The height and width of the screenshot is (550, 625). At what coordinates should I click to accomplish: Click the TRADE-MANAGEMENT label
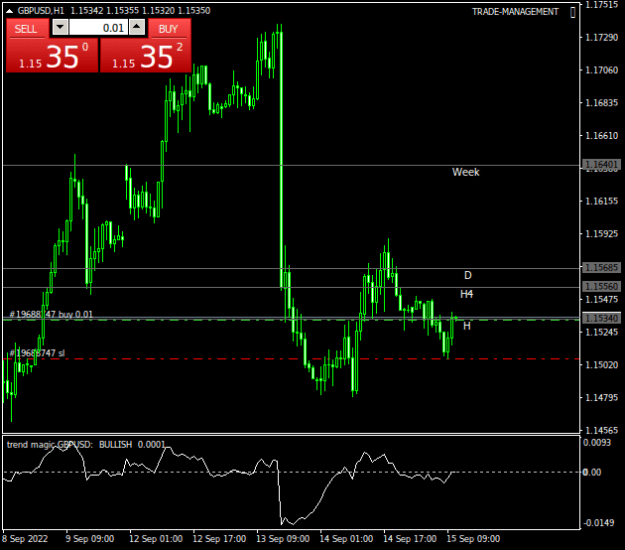[x=515, y=12]
